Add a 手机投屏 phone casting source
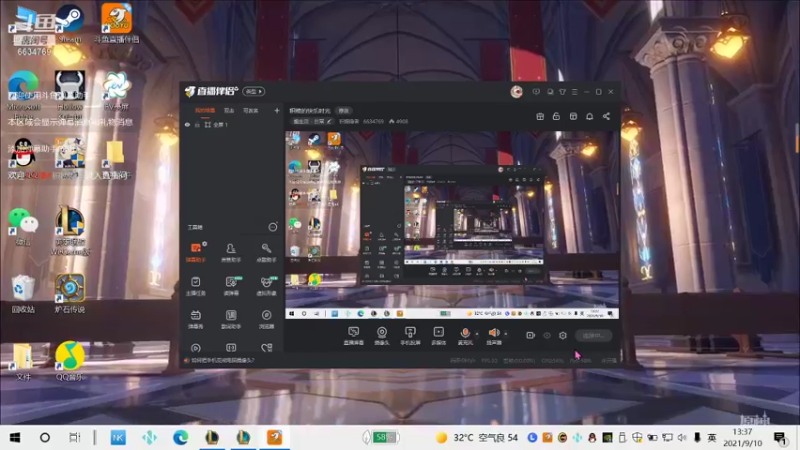The height and width of the screenshot is (450, 800). (410, 336)
